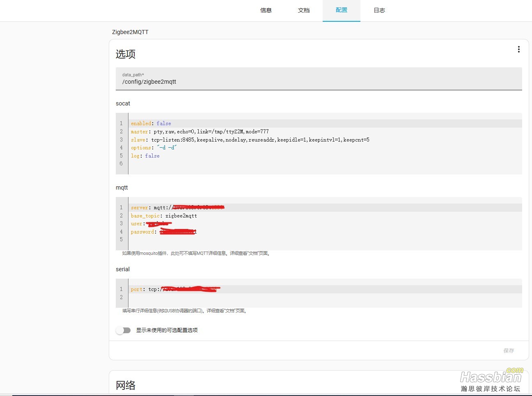Click the socat section label
Viewport: 532px width, 396px height.
coord(123,103)
